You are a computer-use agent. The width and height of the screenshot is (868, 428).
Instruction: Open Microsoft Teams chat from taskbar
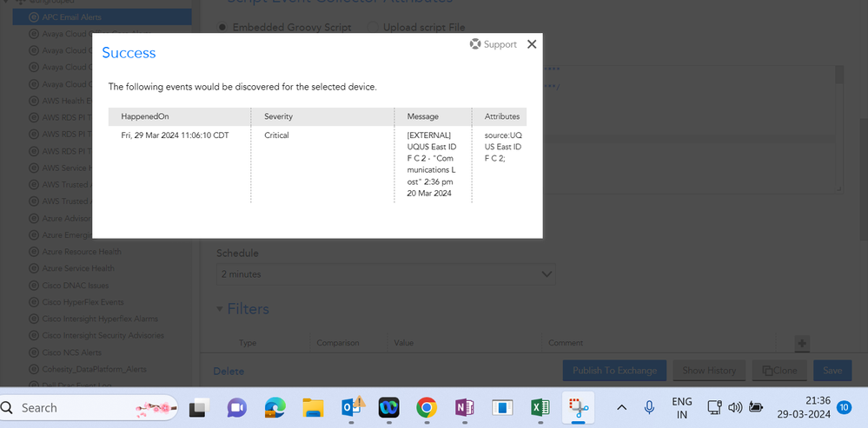(236, 407)
